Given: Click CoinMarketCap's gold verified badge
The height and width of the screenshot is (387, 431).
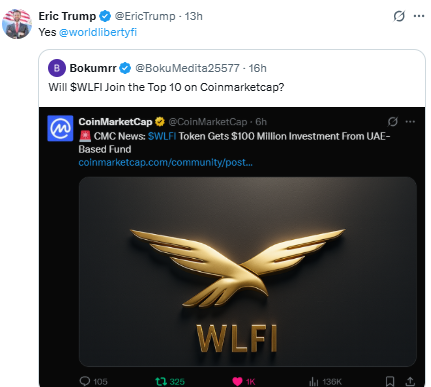Looking at the screenshot, I should [160, 122].
